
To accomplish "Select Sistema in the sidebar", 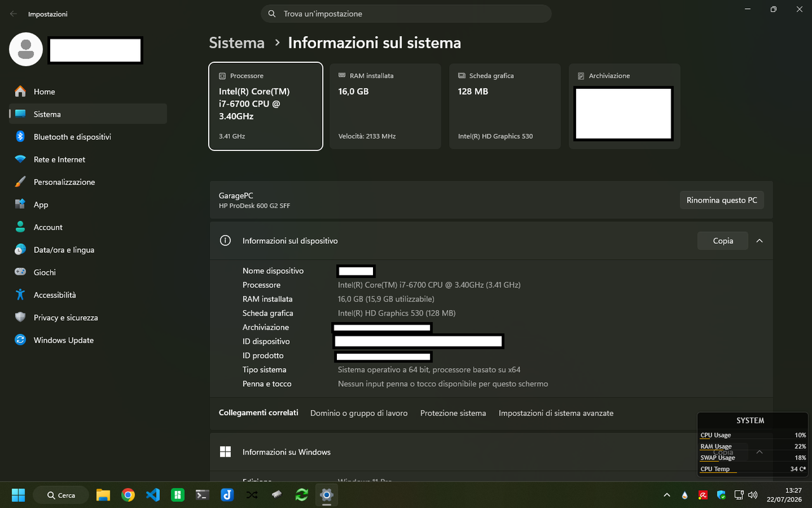I will tap(88, 114).
